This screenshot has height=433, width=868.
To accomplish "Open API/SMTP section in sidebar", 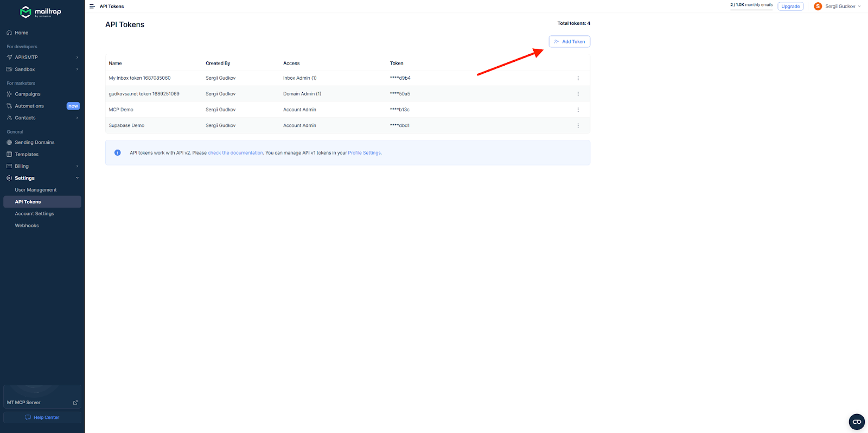I will [26, 58].
